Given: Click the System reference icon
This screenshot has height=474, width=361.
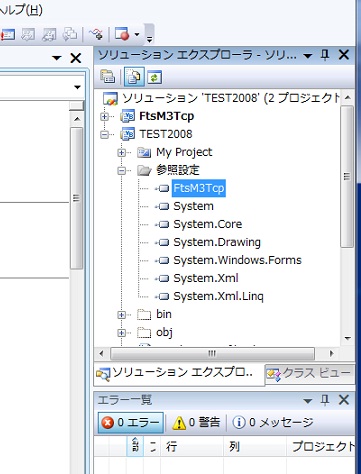Looking at the screenshot, I should pyautogui.click(x=162, y=207).
